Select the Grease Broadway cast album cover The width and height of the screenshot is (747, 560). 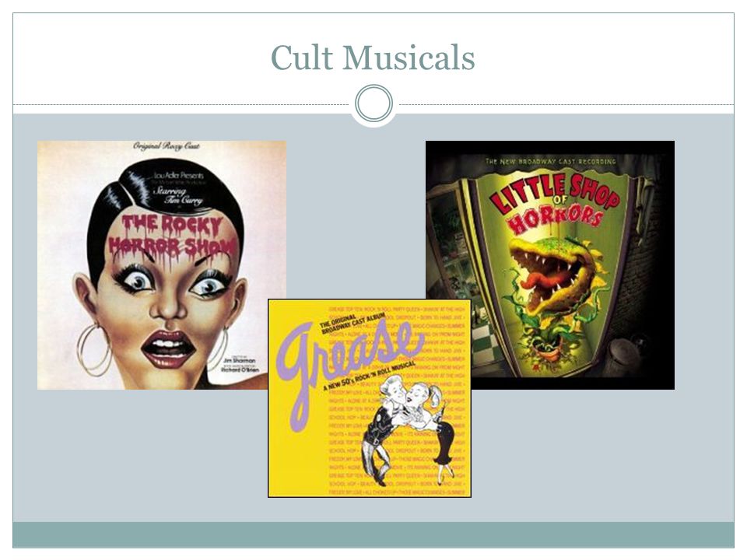(370, 398)
